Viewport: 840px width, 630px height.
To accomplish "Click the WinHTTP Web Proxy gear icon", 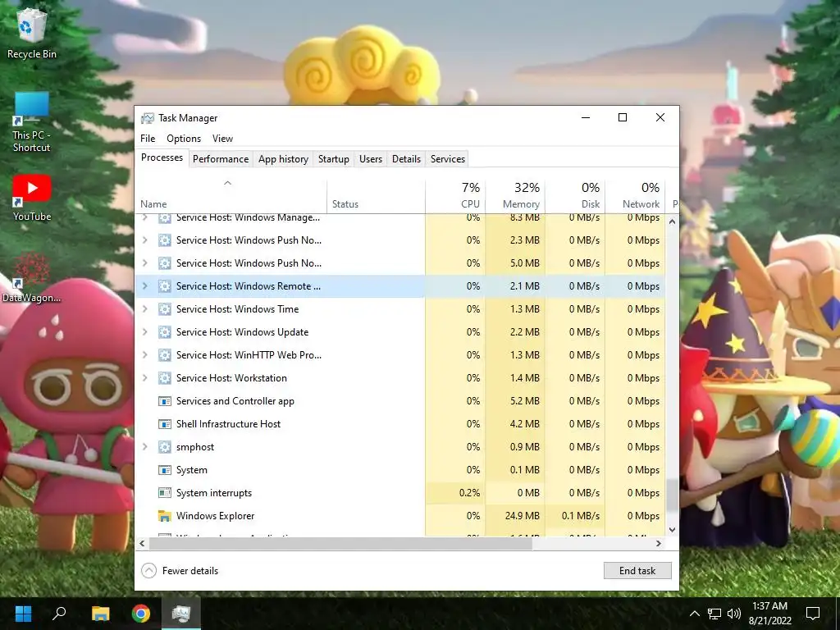I will [x=164, y=354].
